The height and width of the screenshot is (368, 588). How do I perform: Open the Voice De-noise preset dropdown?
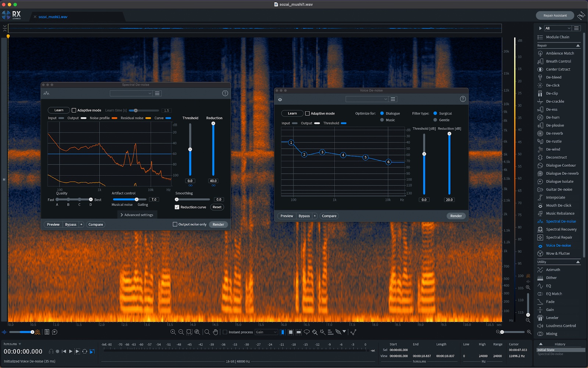pyautogui.click(x=367, y=99)
